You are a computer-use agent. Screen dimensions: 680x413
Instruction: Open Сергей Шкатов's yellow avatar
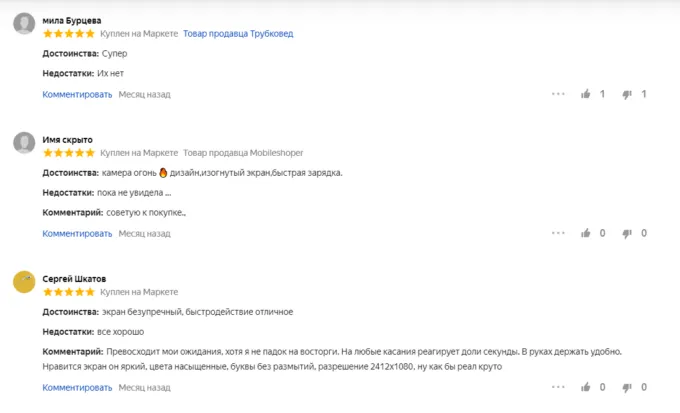coord(24,283)
